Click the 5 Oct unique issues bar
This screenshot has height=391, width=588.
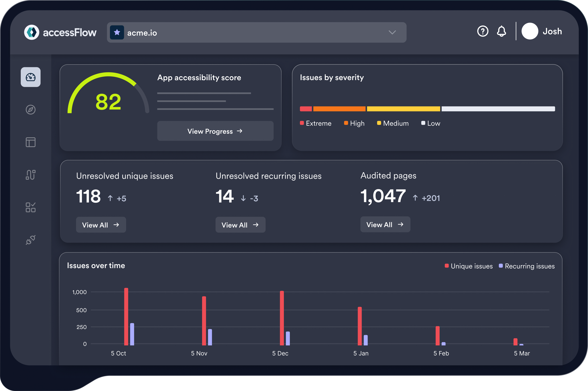[126, 317]
